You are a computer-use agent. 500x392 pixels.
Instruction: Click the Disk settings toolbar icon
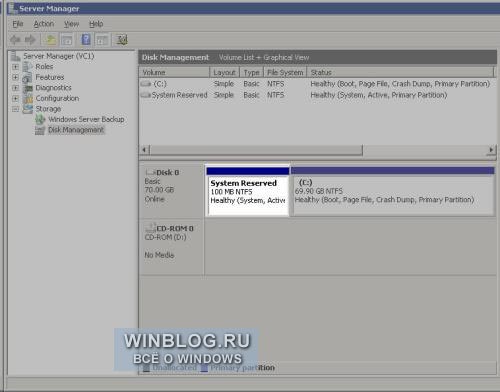click(x=122, y=40)
